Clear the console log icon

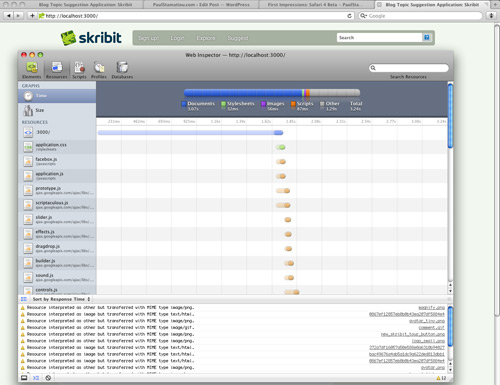[x=48, y=378]
